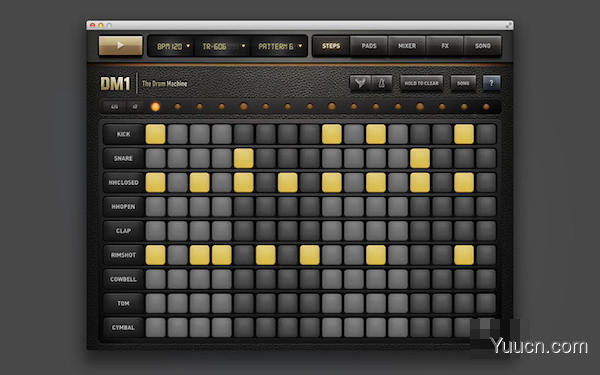Click the fullscreen arrows in the title bar

508,25
